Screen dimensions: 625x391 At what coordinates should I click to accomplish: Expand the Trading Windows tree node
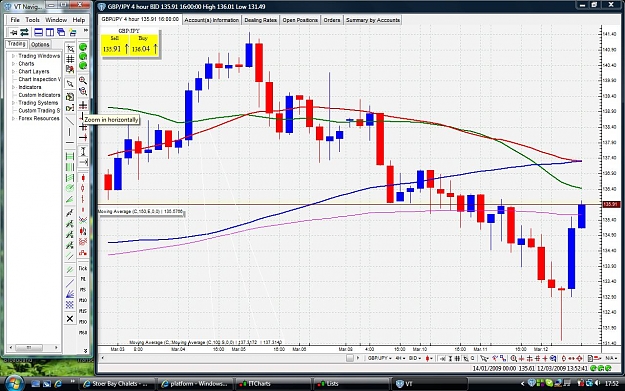point(13,56)
